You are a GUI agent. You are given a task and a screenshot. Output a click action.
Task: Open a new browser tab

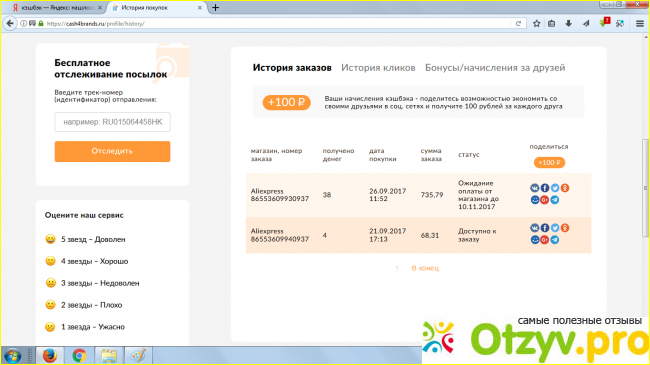point(215,7)
